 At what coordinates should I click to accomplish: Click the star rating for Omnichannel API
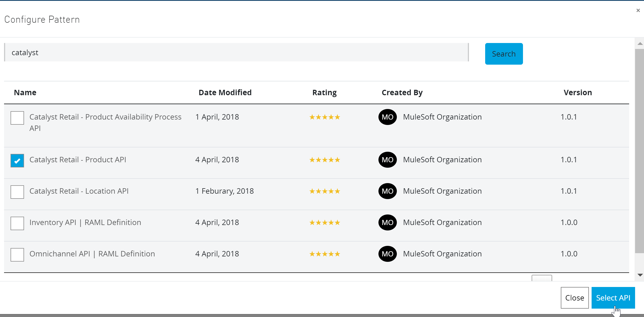[325, 254]
